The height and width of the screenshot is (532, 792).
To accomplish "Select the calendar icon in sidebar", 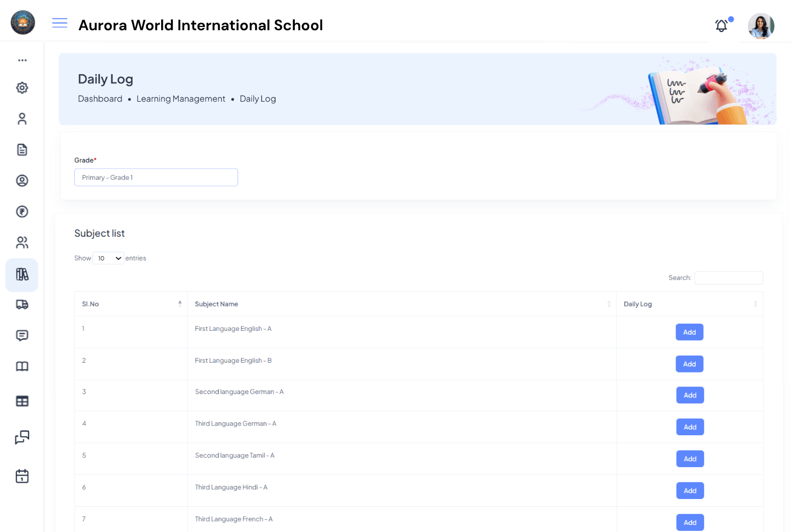I will (x=22, y=475).
